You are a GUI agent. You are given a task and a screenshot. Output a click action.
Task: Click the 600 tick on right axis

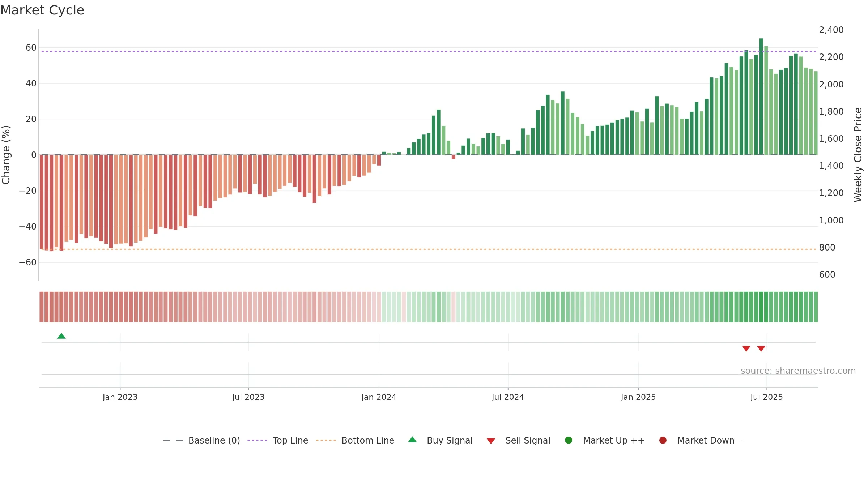tap(827, 275)
